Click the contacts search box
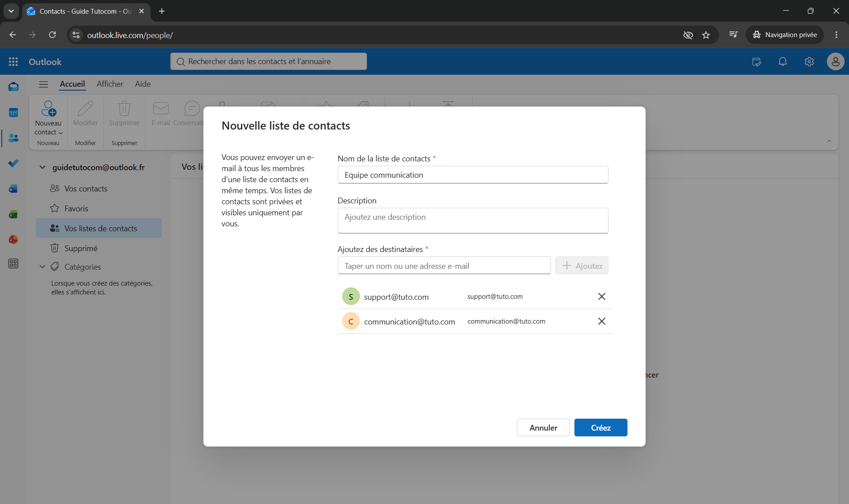The image size is (849, 504). 268,61
